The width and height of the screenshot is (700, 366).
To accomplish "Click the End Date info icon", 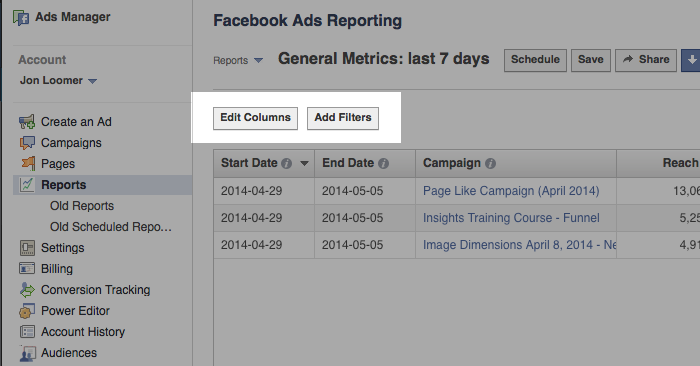I will 383,164.
